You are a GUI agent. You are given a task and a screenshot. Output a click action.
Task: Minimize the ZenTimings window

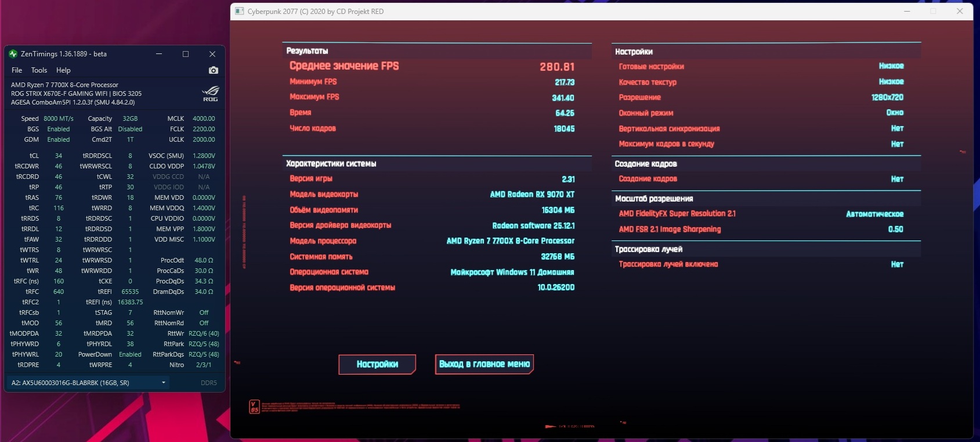[159, 54]
